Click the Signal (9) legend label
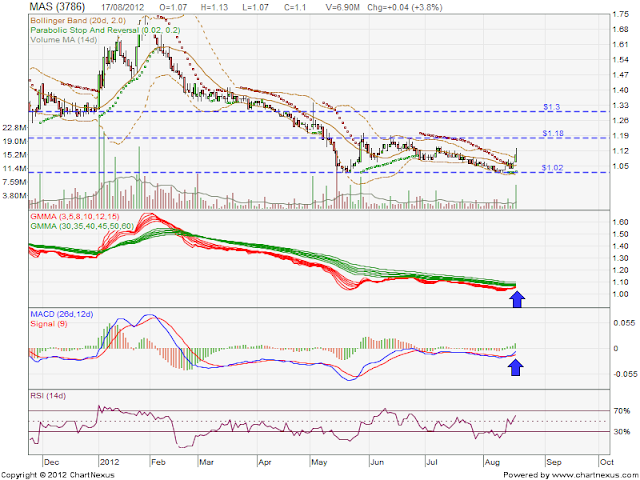This screenshot has height=480, width=640. pyautogui.click(x=49, y=324)
